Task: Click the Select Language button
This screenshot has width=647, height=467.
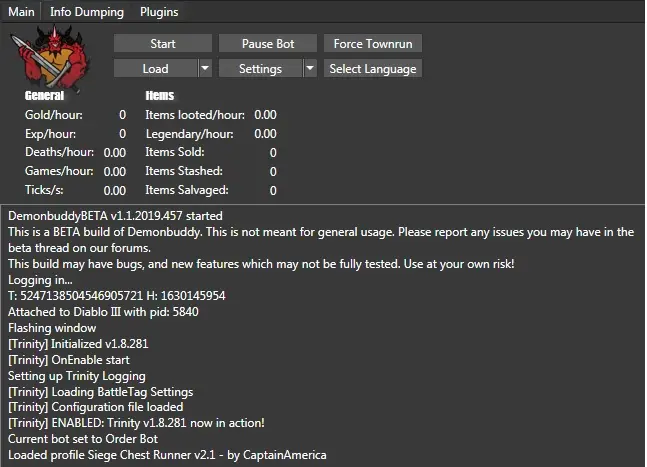Action: [x=373, y=68]
